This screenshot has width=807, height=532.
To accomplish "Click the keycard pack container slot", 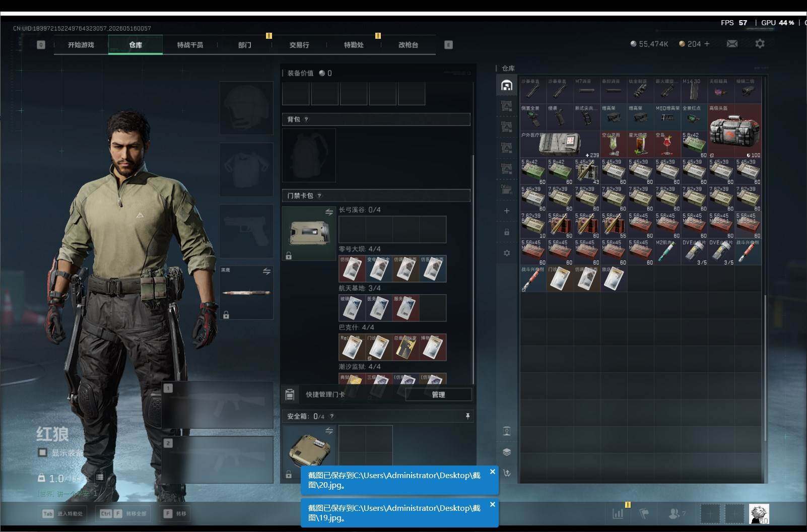I will (309, 233).
